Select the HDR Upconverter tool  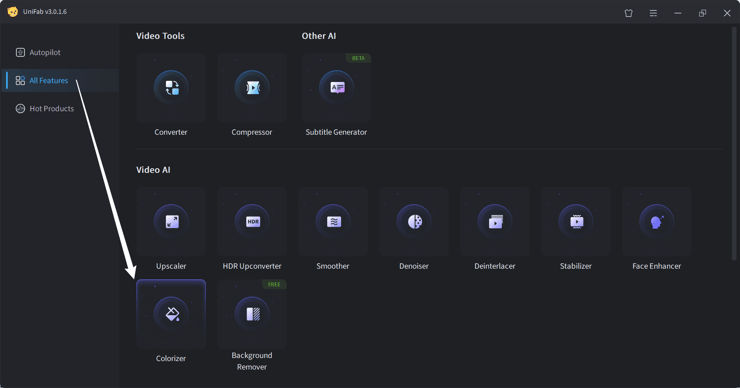pos(252,221)
